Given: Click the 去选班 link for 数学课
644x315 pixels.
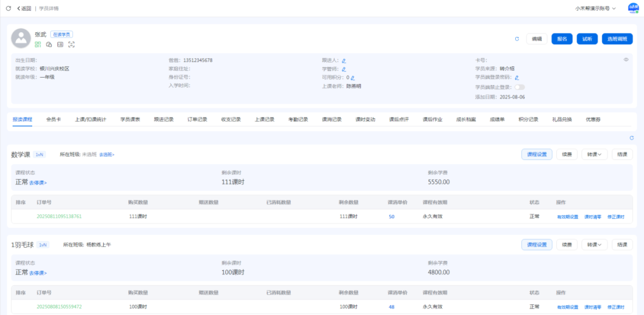Looking at the screenshot, I should click(107, 155).
